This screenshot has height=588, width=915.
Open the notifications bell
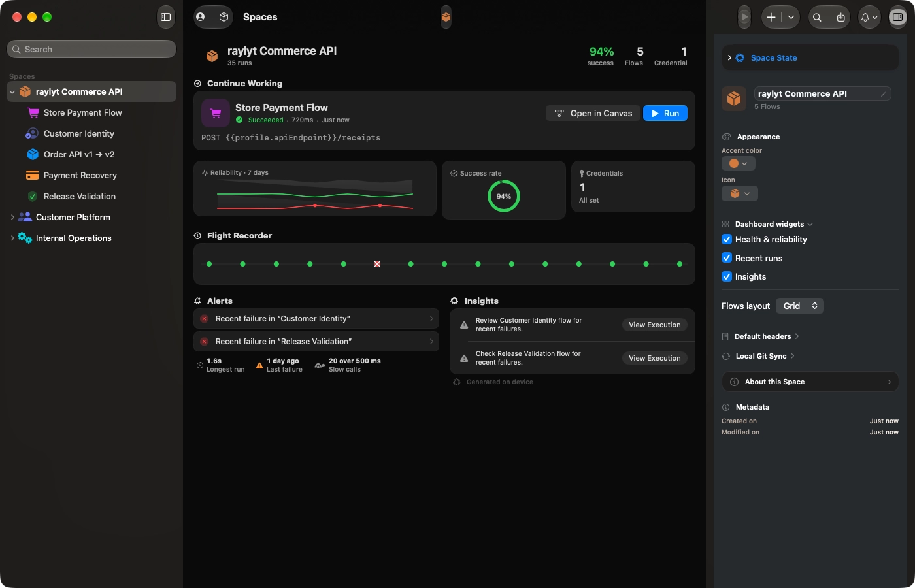coord(865,18)
